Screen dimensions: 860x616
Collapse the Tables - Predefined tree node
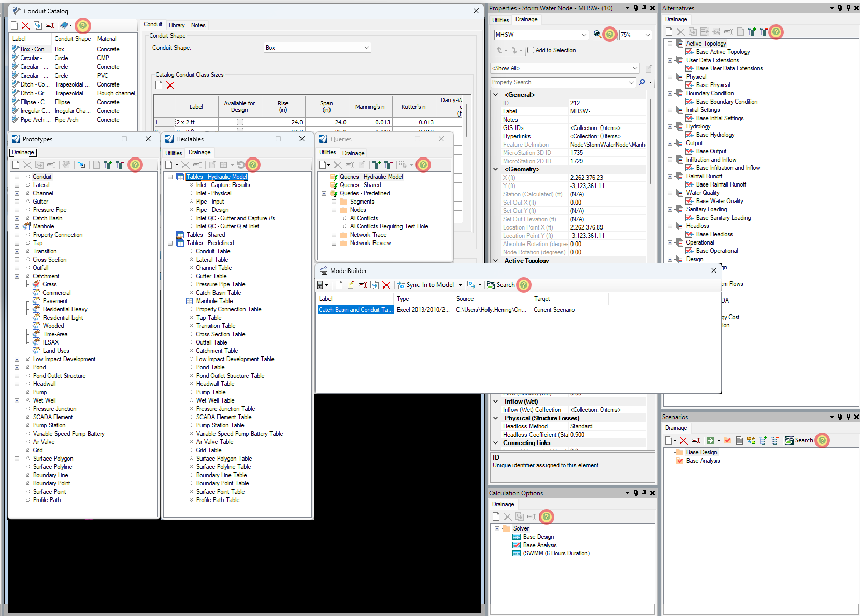[x=171, y=243]
